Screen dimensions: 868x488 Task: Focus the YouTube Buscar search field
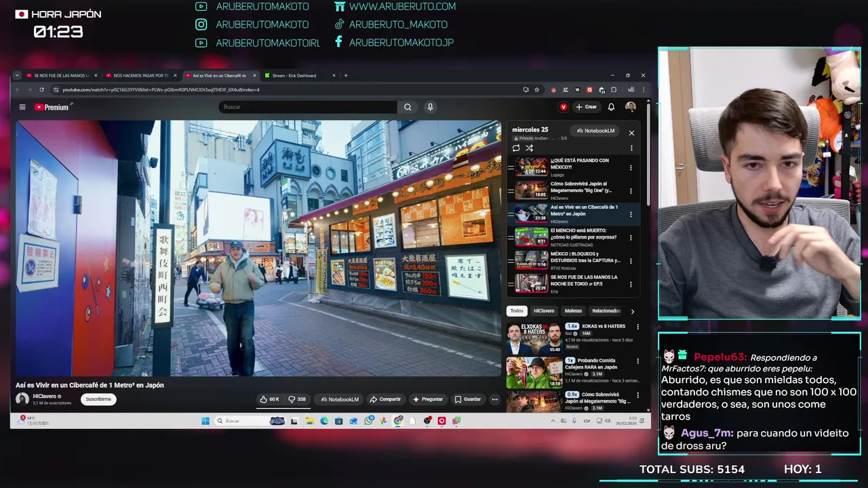309,107
